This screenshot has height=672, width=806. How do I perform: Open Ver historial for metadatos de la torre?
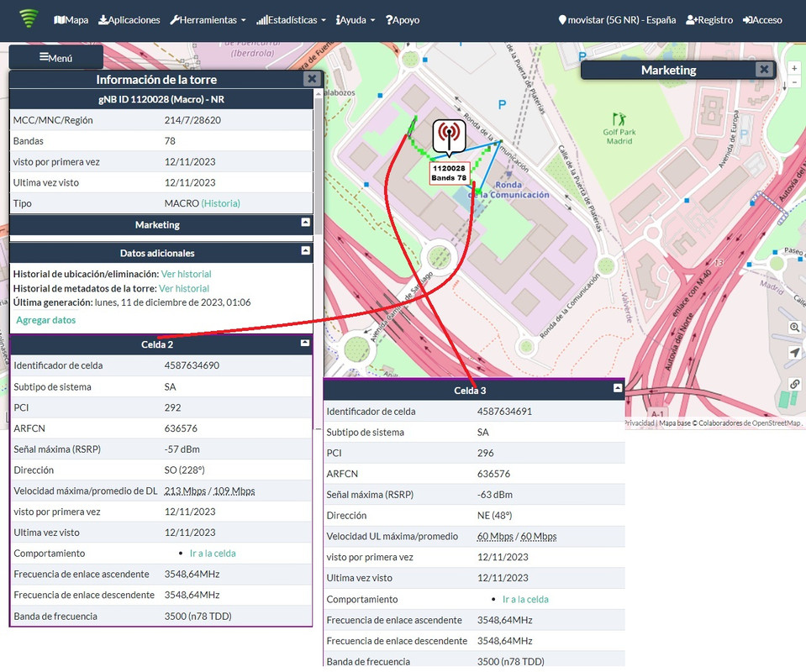point(184,288)
